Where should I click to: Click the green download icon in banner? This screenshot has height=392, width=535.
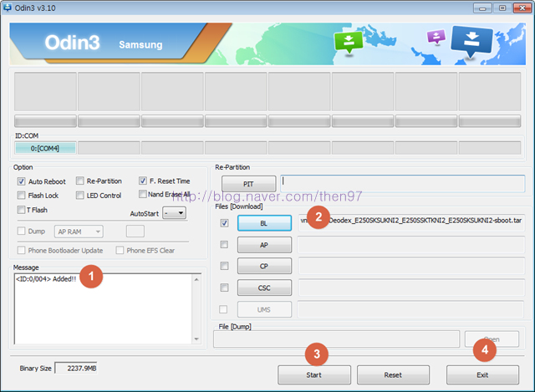click(x=349, y=42)
